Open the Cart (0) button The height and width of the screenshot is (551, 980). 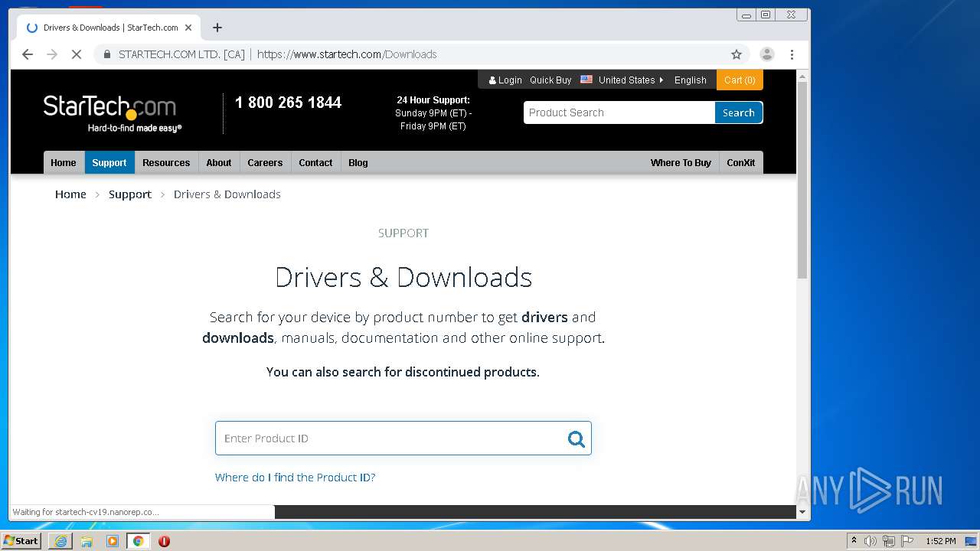pyautogui.click(x=740, y=80)
